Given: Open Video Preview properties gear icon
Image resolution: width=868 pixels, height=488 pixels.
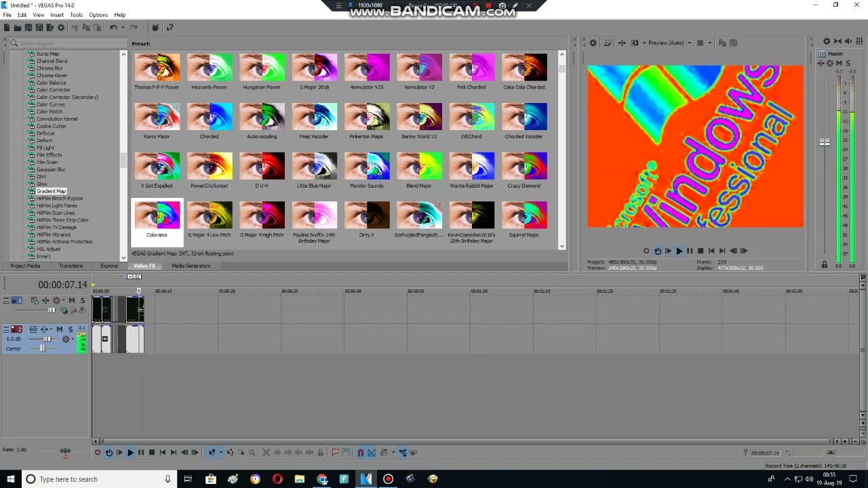Looking at the screenshot, I should click(x=593, y=43).
